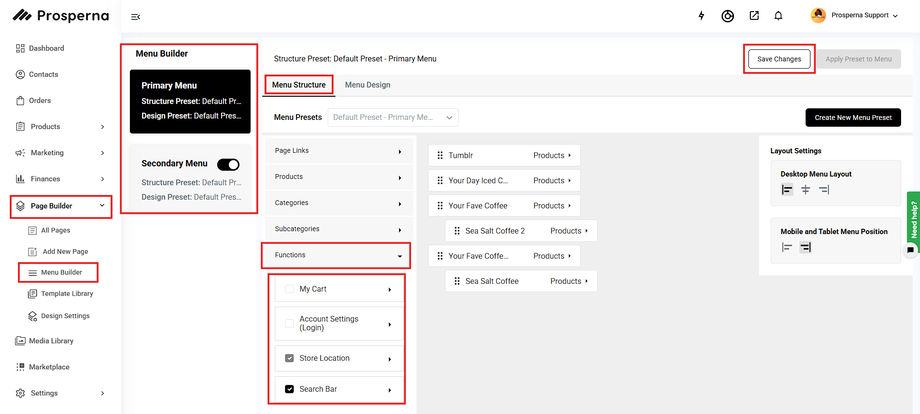Viewport: 920px width, 414px height.
Task: Toggle the Secondary Menu switch
Action: (228, 164)
